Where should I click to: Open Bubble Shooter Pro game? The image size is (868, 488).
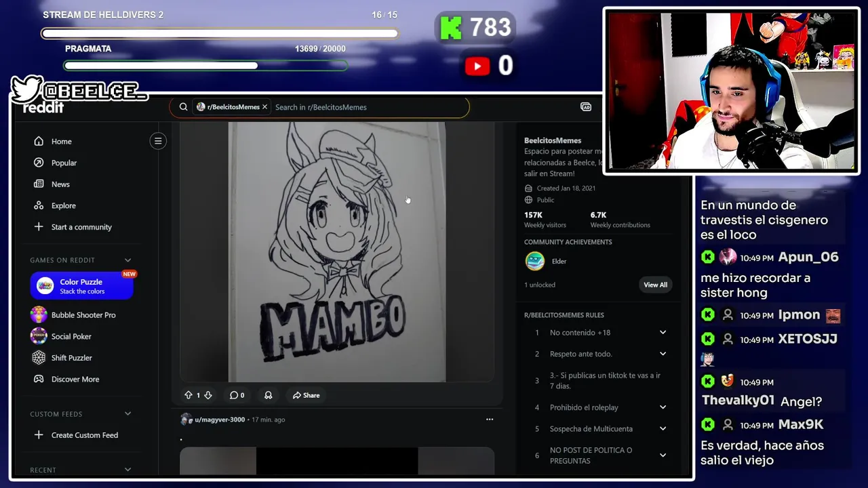point(81,315)
